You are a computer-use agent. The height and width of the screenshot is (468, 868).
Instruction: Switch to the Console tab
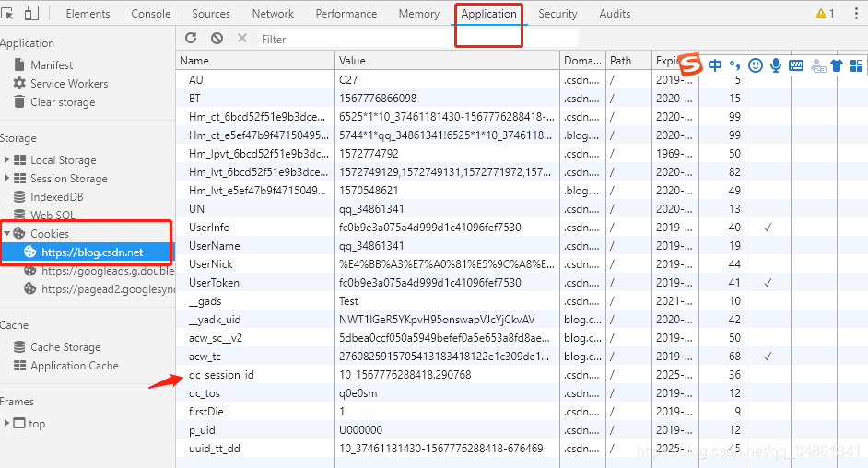point(150,13)
